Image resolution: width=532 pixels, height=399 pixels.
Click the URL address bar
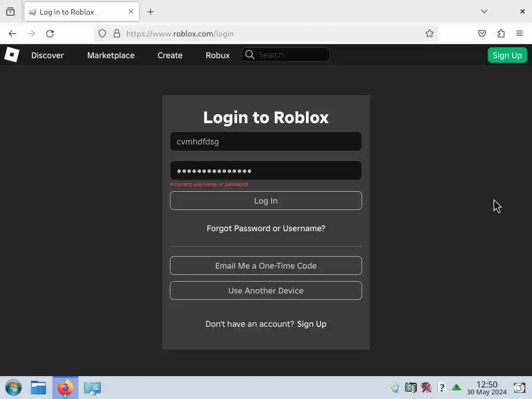266,34
